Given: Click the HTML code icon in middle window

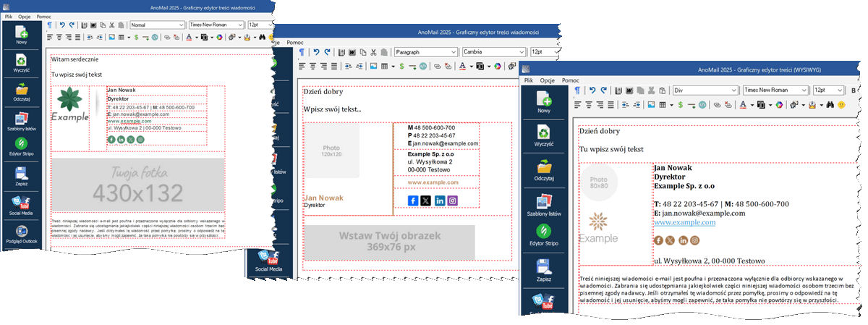Looking at the screenshot, I should coord(422,66).
